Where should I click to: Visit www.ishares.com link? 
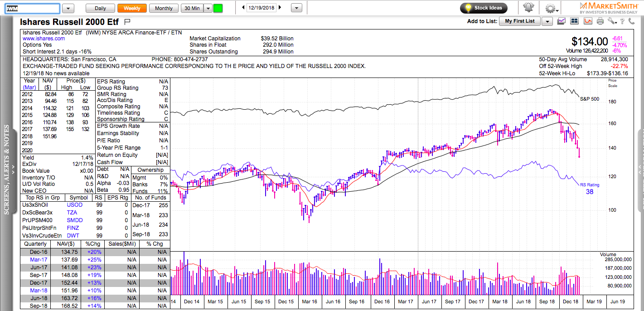click(44, 39)
